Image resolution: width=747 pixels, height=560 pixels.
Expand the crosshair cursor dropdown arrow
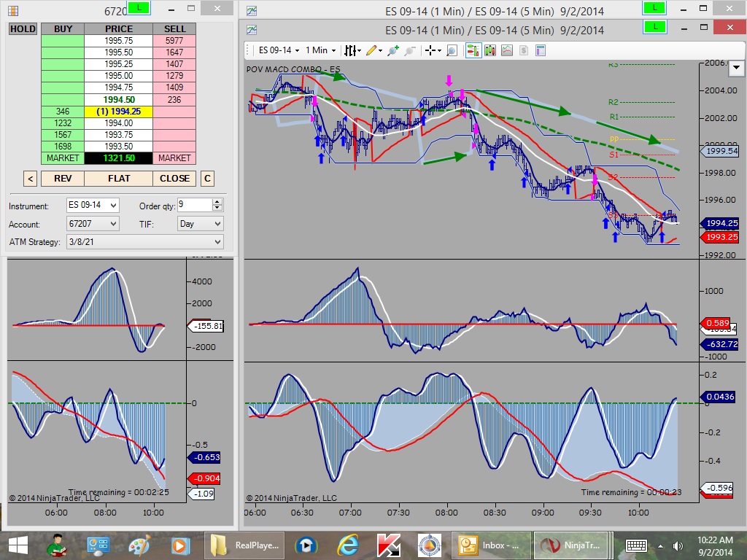coord(439,50)
